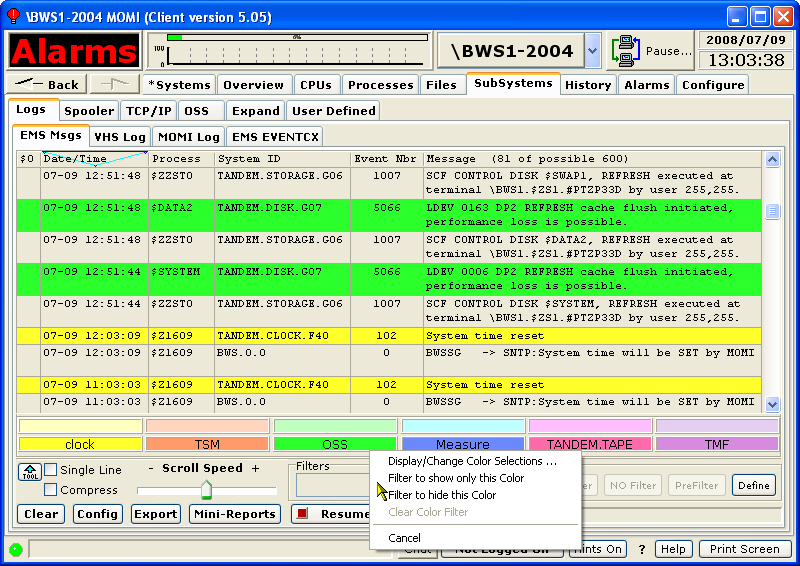The height and width of the screenshot is (566, 800).
Task: Click the red square on Resume button
Action: tap(302, 513)
